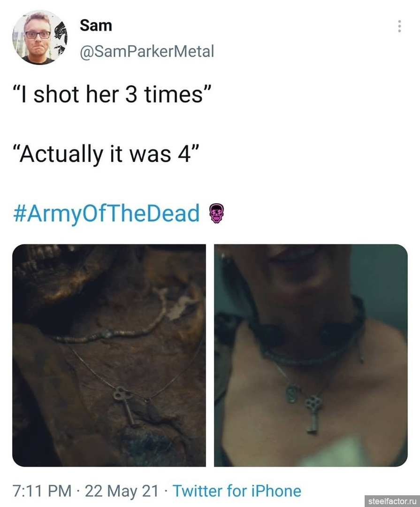Image resolution: width=420 pixels, height=507 pixels.
Task: Click the 7:11 PM timestamp
Action: click(x=42, y=491)
